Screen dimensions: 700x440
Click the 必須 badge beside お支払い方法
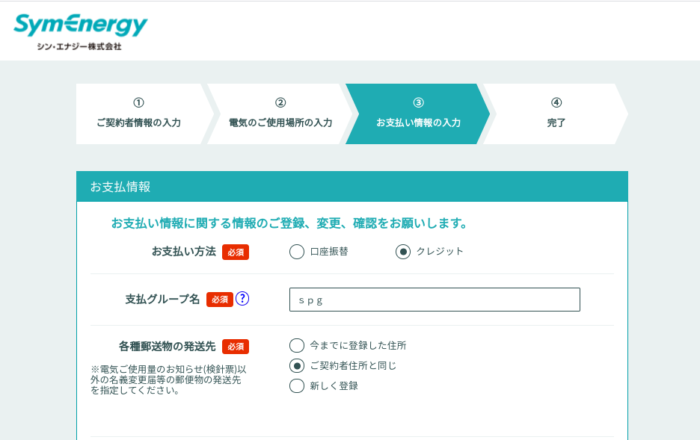pos(236,252)
